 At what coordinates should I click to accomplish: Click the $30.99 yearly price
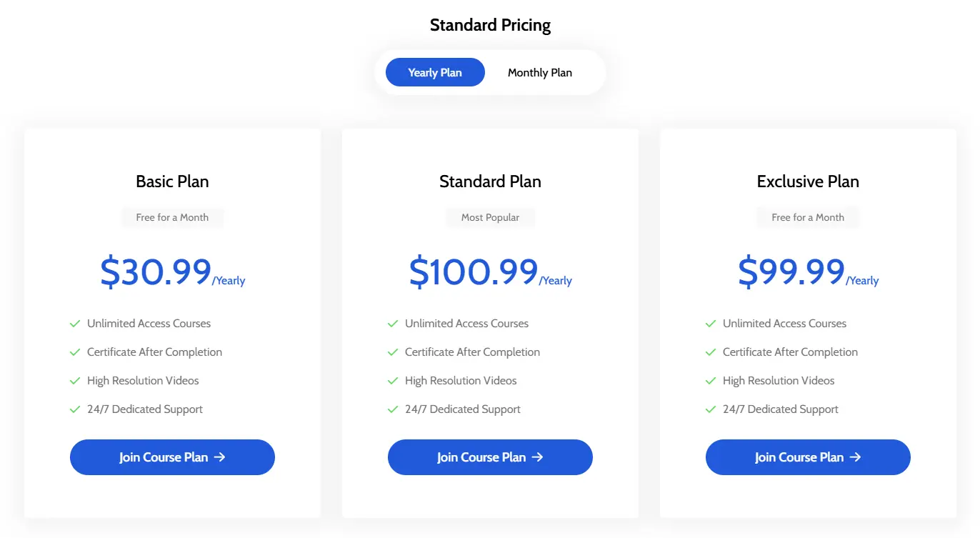(156, 272)
